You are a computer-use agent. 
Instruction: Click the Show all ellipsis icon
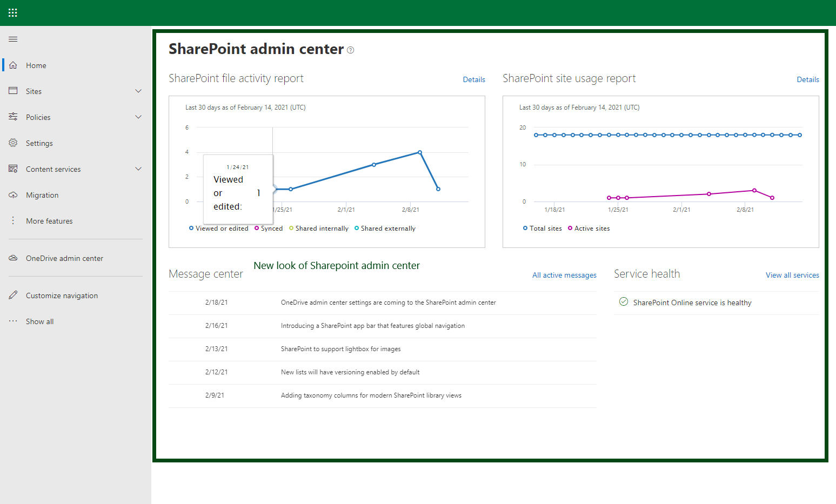[13, 321]
